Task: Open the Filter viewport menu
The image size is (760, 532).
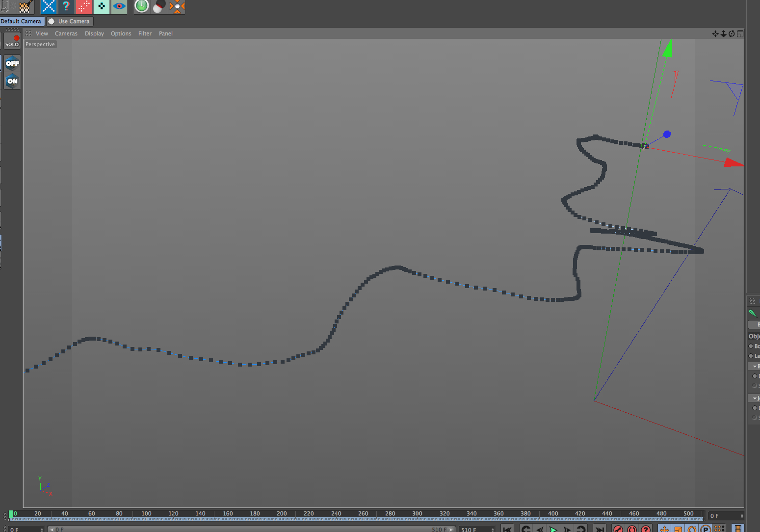Action: (x=145, y=34)
